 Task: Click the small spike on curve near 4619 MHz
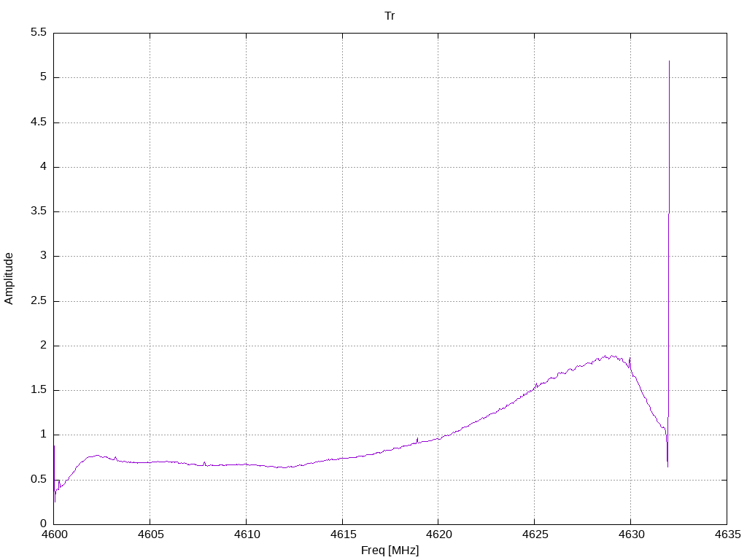pyautogui.click(x=417, y=438)
